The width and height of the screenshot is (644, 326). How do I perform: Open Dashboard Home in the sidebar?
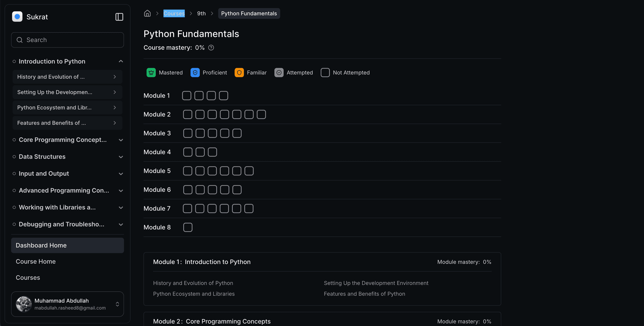click(41, 245)
